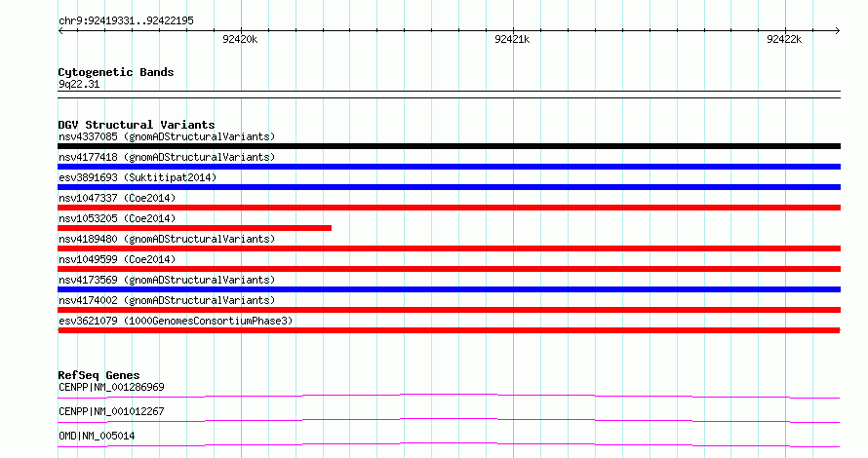Screen dimensions: 868x458
Task: Click the nsv4337085 variant label
Action: tap(167, 136)
